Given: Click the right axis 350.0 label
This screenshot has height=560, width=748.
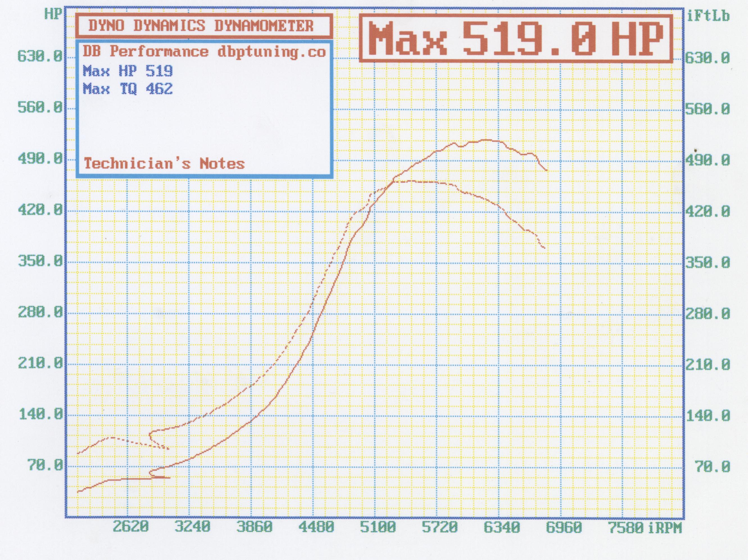Looking at the screenshot, I should pos(708,263).
